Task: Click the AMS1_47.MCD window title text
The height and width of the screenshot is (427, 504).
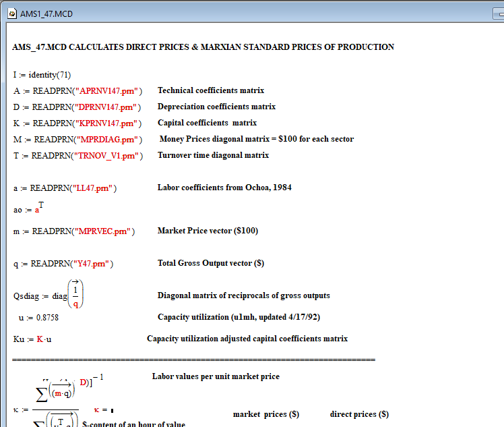Action: pyautogui.click(x=46, y=14)
